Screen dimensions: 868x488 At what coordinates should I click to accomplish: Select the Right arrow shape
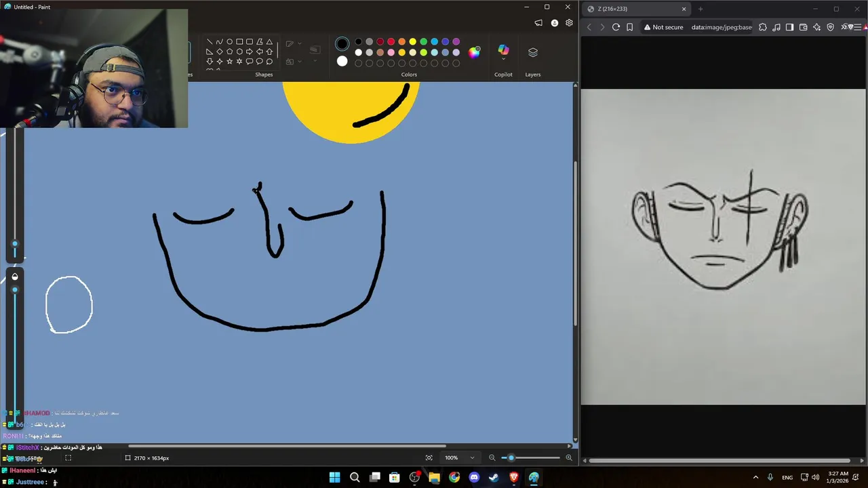(250, 52)
